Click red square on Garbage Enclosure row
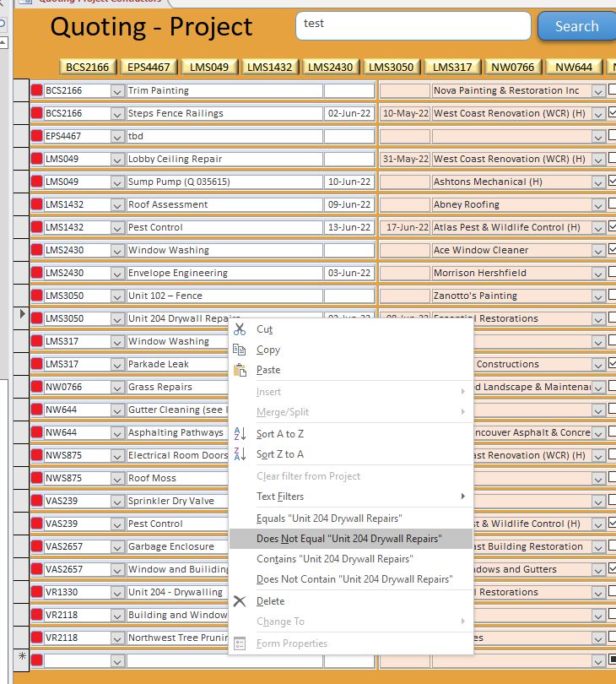Viewport: 616px width, 684px height. [x=36, y=546]
